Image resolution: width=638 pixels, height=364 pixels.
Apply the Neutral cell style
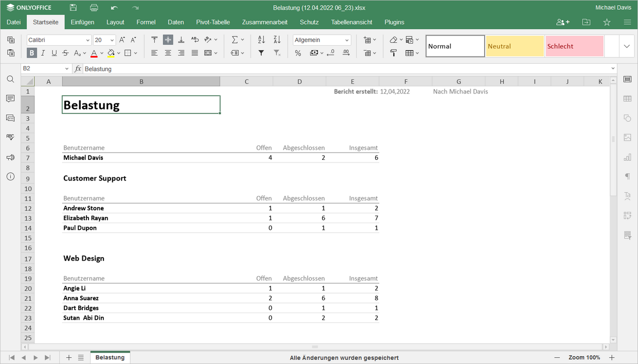515,46
